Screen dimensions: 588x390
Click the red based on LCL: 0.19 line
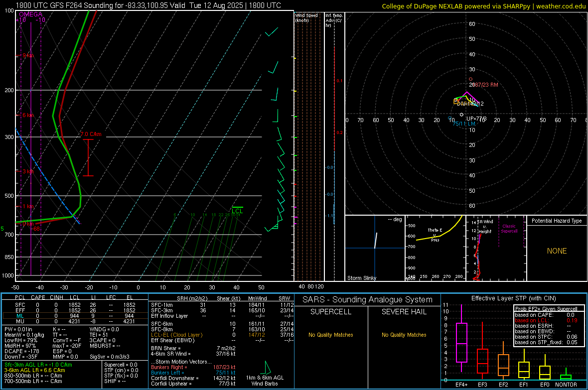[546, 320]
